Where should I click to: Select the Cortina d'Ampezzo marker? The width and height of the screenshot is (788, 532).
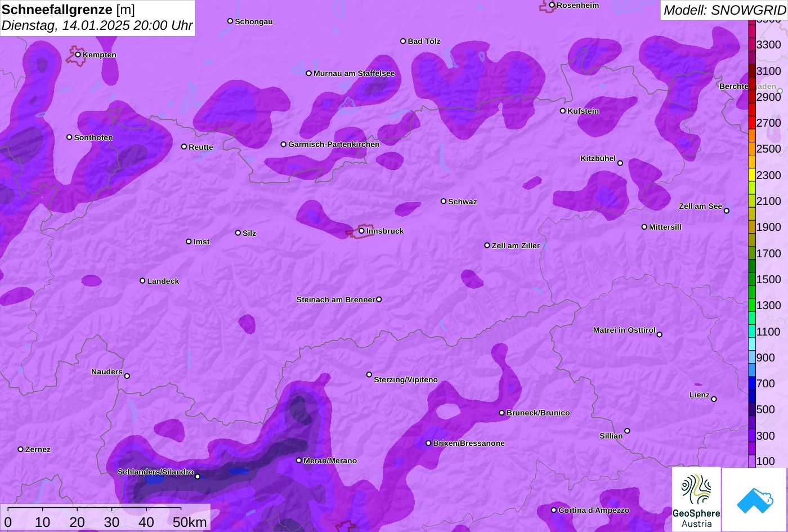click(554, 510)
